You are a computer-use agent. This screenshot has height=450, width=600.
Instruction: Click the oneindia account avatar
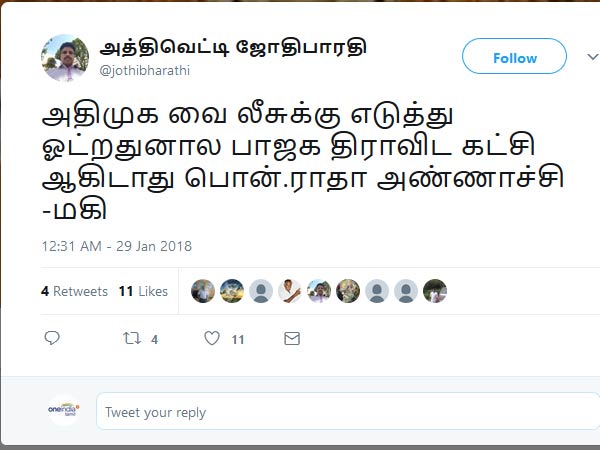coord(64,410)
